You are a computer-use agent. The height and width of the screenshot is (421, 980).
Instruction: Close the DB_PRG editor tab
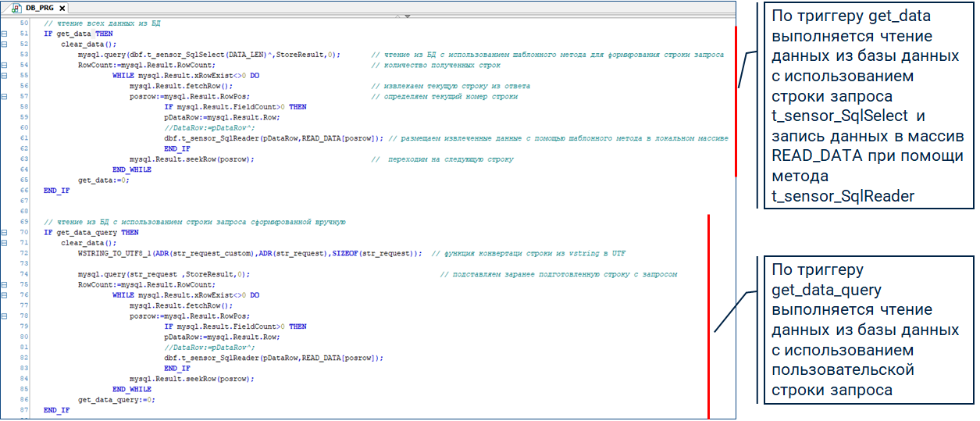62,7
